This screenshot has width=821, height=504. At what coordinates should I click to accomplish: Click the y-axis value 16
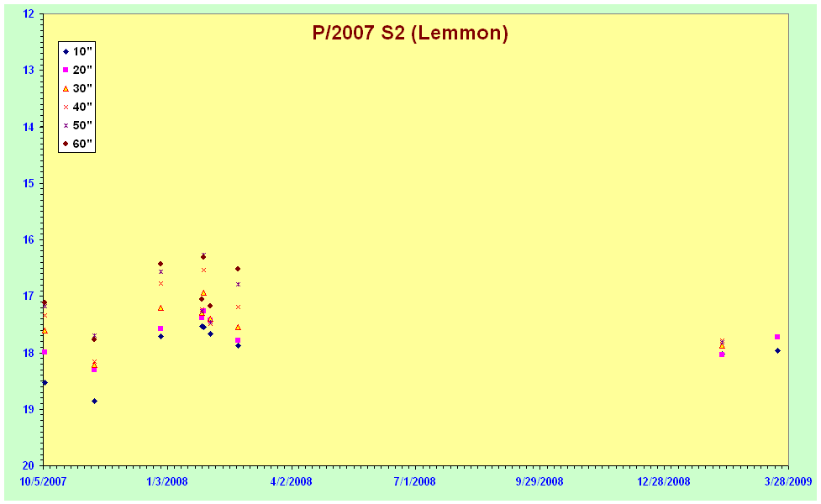point(29,239)
